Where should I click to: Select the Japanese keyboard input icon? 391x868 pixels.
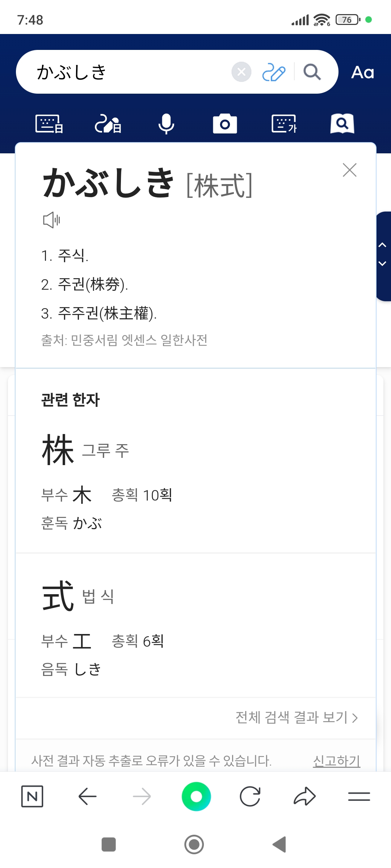tap(49, 124)
